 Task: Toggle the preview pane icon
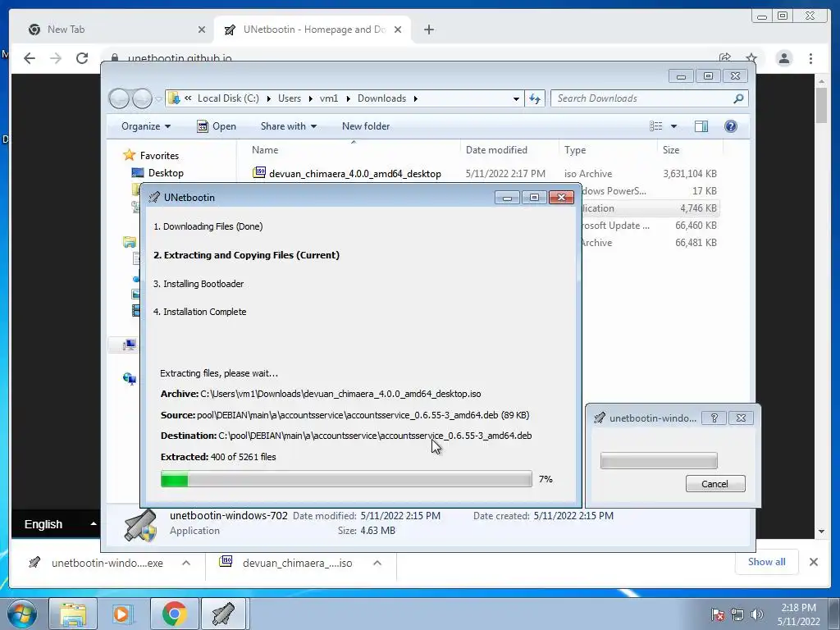point(701,126)
